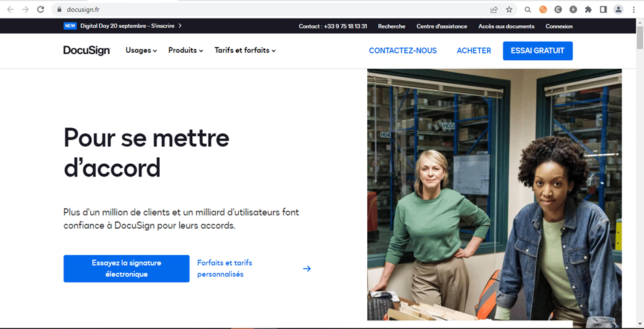
Task: Click the padlock site security icon
Action: point(59,9)
